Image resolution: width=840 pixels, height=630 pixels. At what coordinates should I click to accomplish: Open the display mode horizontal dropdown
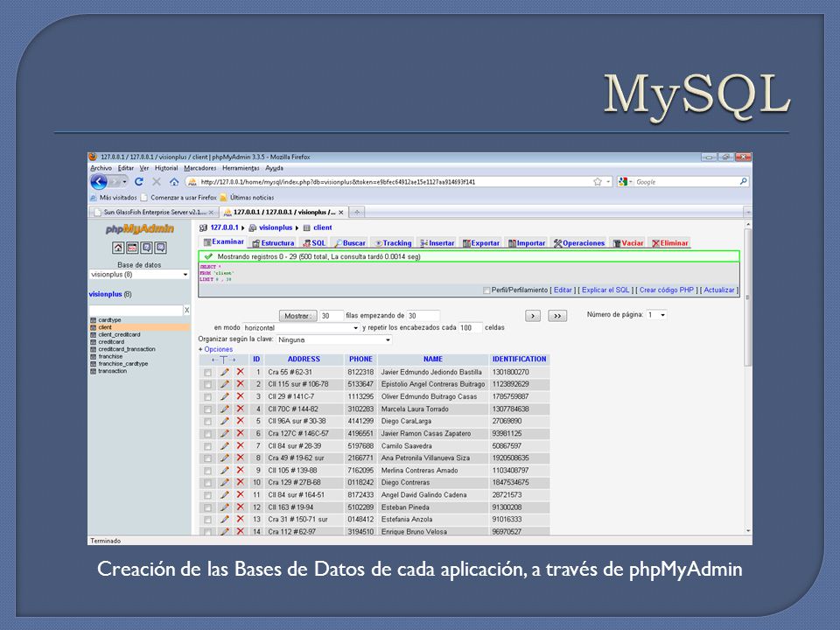coord(301,327)
